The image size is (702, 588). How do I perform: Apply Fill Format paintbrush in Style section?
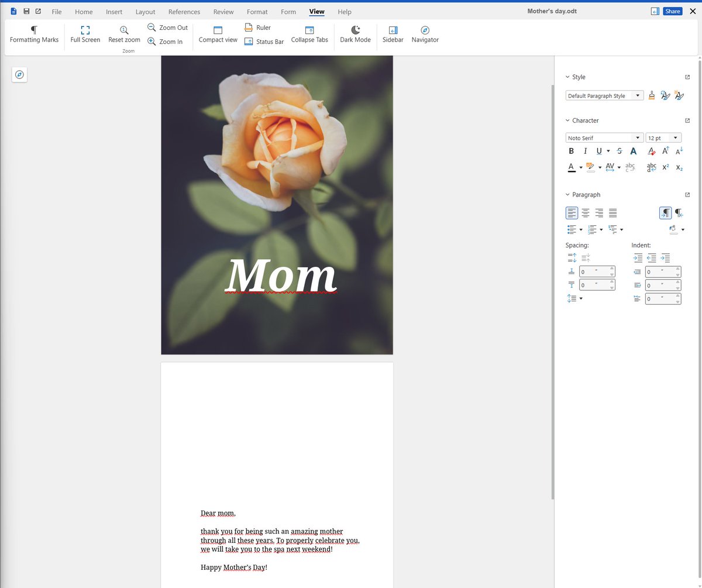tap(652, 95)
